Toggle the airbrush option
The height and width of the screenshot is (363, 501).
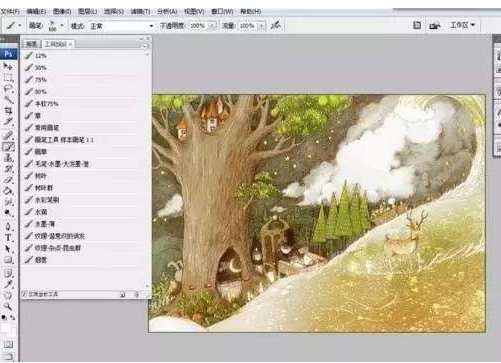click(x=276, y=25)
